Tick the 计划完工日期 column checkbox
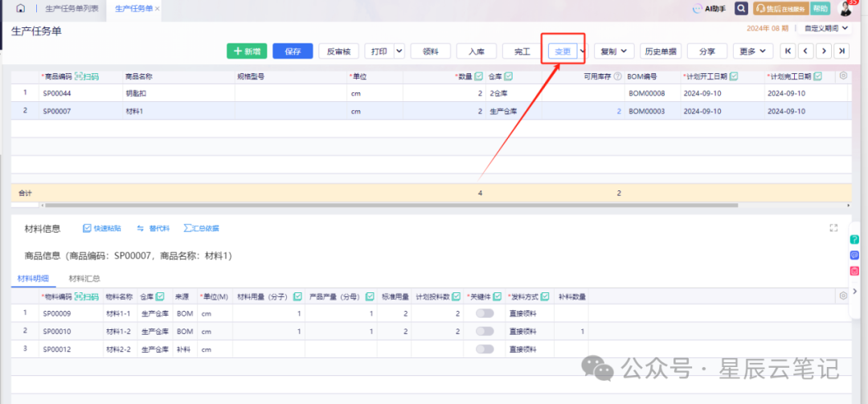 817,76
